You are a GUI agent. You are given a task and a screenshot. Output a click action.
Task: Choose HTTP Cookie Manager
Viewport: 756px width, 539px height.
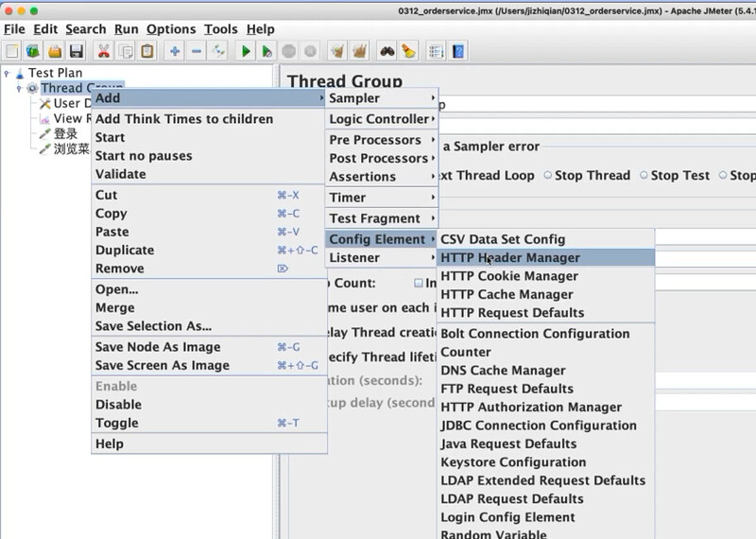pyautogui.click(x=546, y=276)
